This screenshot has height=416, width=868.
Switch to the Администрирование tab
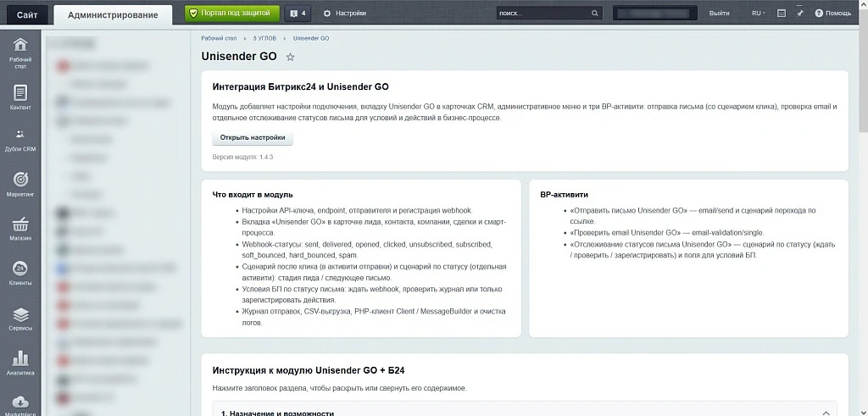coord(113,15)
